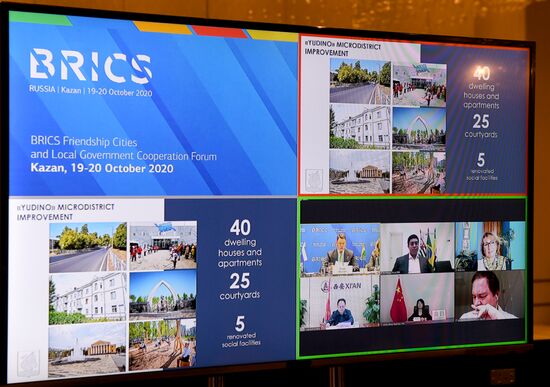Open the crowd outside building photo in red-bordered slide
Image resolution: width=550 pixels, height=387 pixels.
click(x=420, y=86)
